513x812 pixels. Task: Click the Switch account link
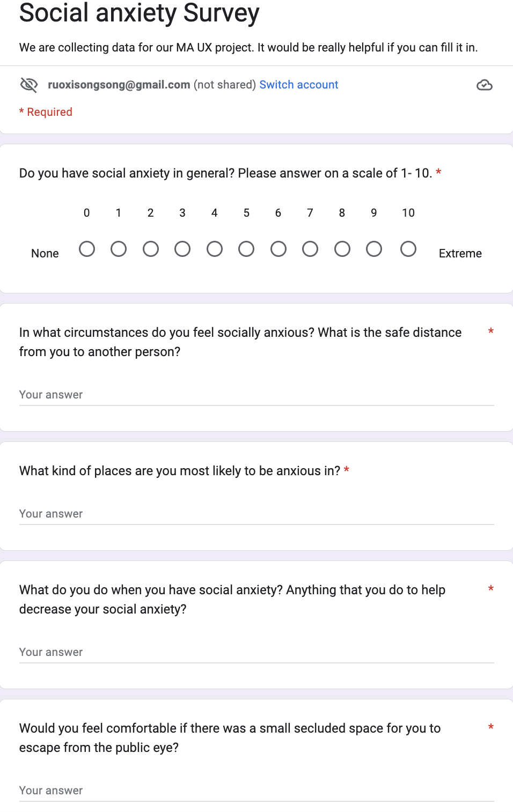coord(299,85)
